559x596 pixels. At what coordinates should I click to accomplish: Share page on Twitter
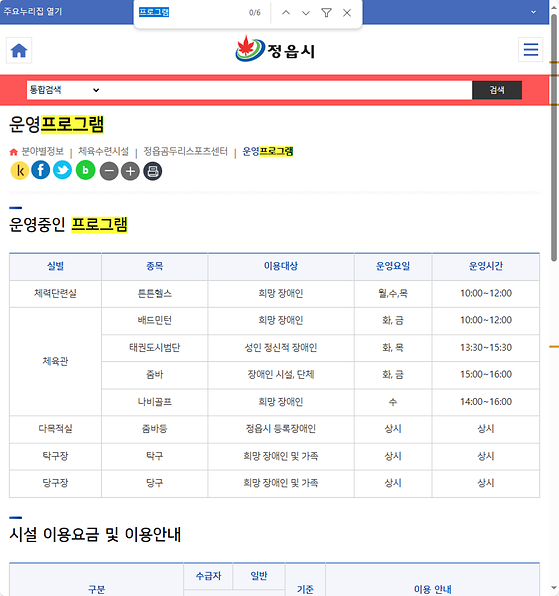coord(62,170)
